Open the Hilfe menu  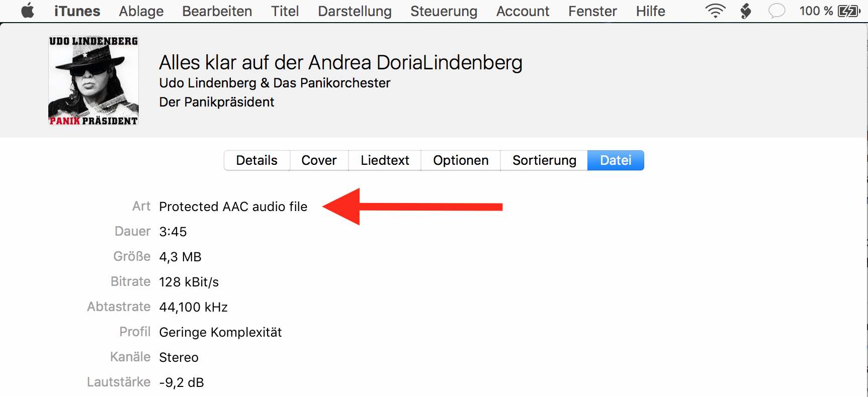coord(650,11)
